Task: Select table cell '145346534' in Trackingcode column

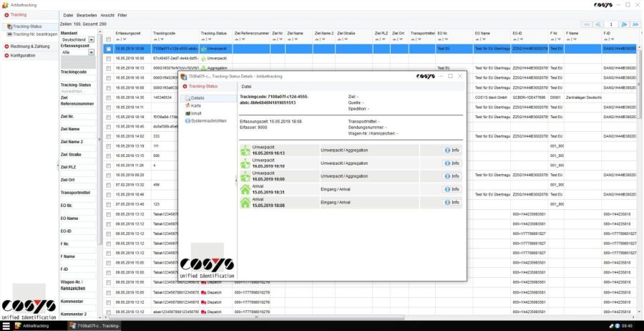Action: tap(162, 97)
